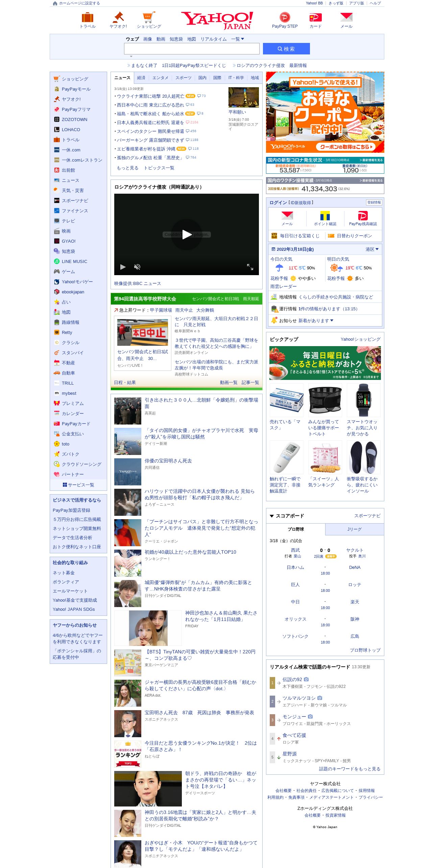Click LOHACO sidebar icon
This screenshot has width=434, height=868.
(x=57, y=129)
